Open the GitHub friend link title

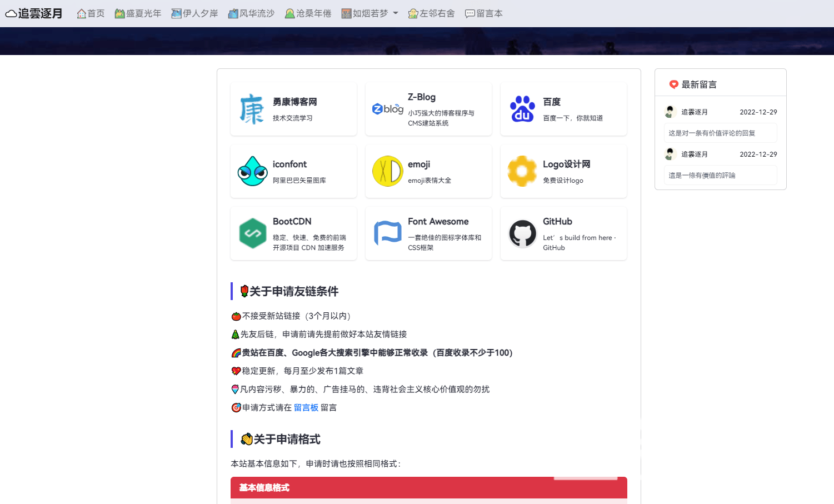(x=557, y=221)
